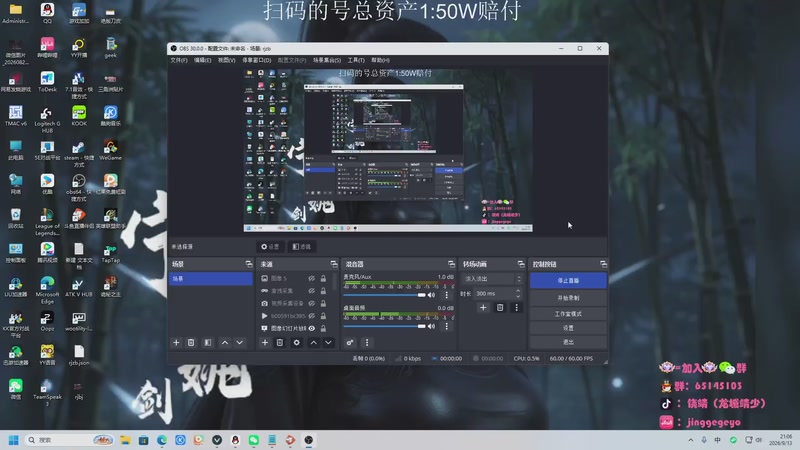
Task: Click the 麦克风/Aux volume slider
Action: 384,295
